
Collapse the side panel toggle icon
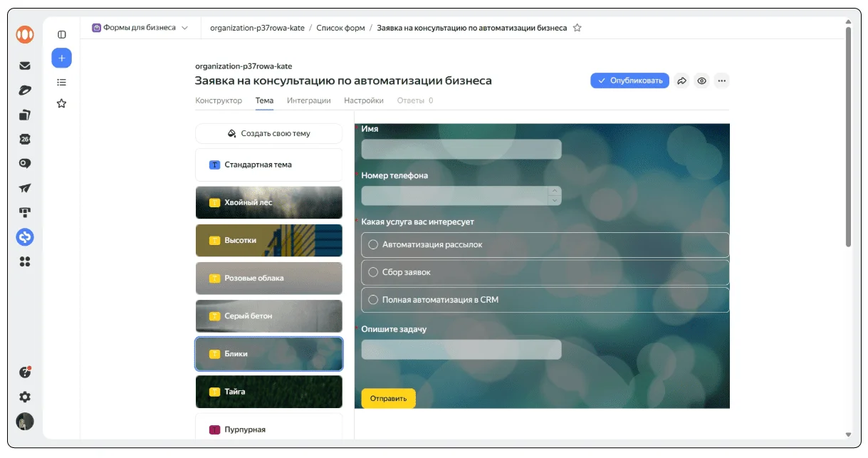(62, 34)
